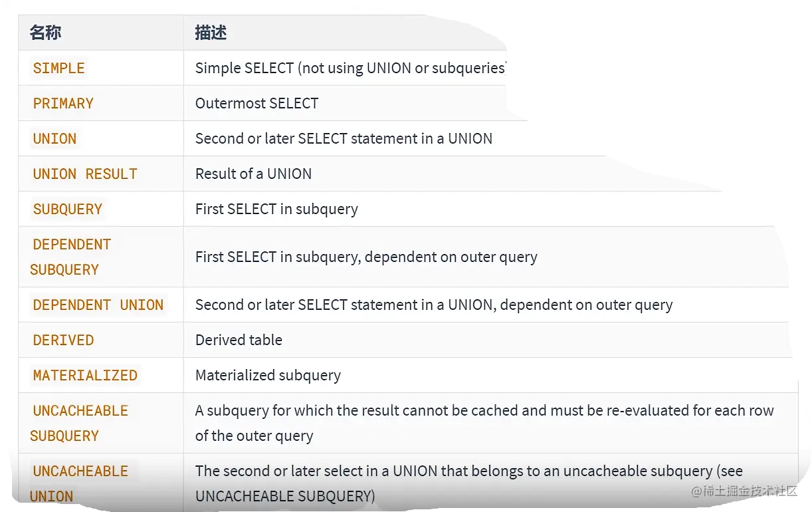Click the DEPENDENT UNION code label
This screenshot has height=512, width=812.
pyautogui.click(x=98, y=305)
